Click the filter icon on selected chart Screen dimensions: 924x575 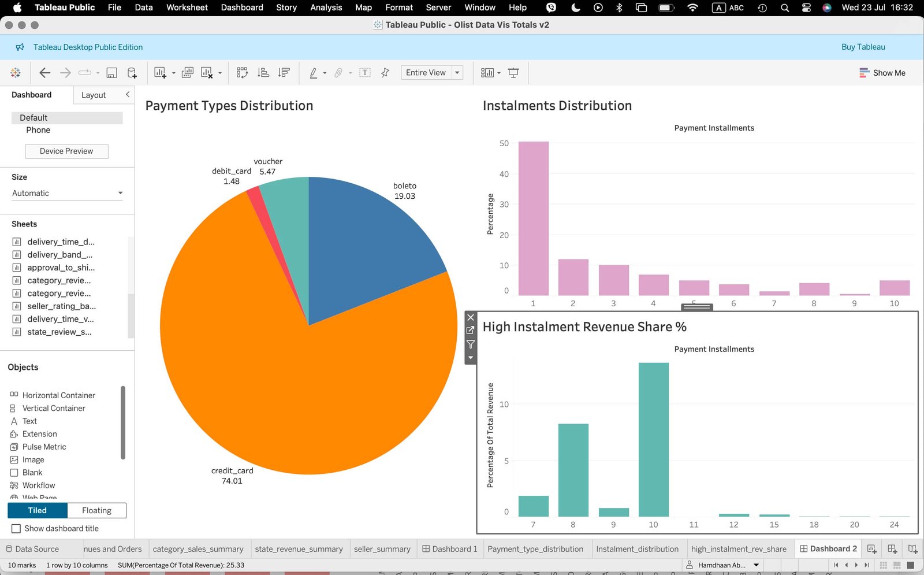coord(471,344)
